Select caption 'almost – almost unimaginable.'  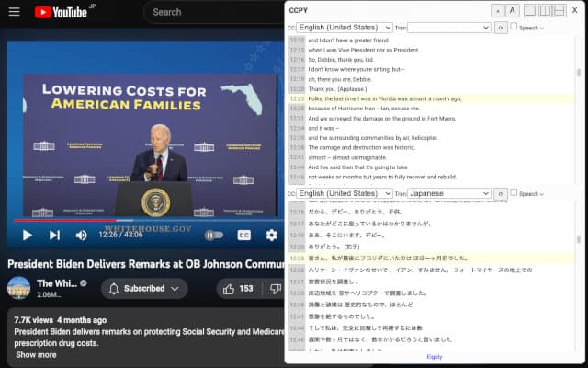click(347, 157)
